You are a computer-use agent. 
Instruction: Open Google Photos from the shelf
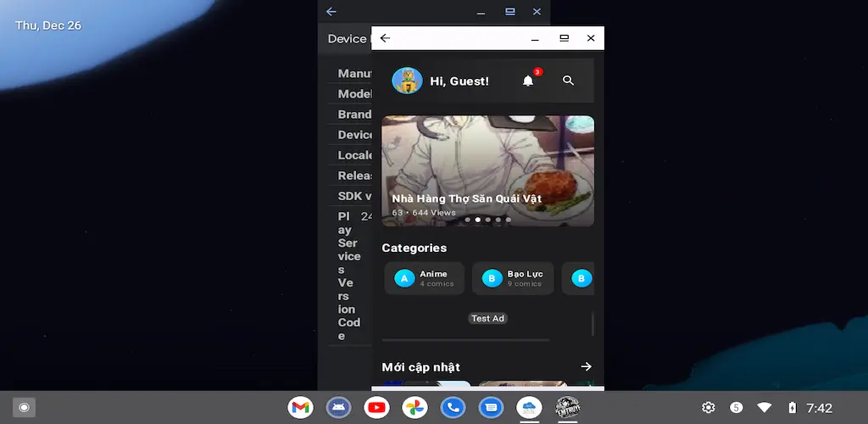[415, 408]
